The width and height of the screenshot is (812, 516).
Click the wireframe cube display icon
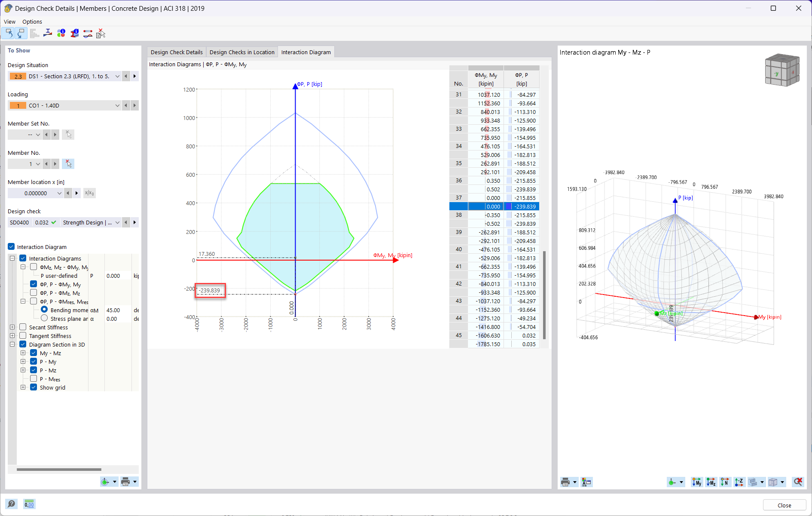pyautogui.click(x=773, y=482)
